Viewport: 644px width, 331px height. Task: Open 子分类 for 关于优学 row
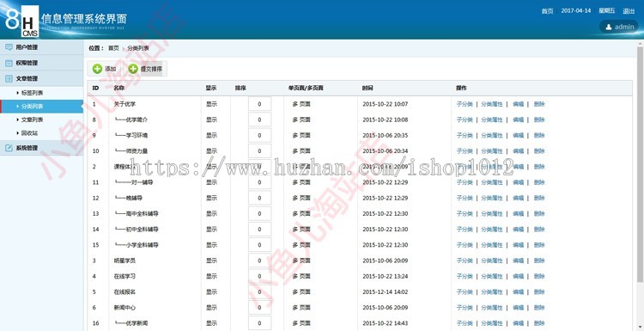pos(465,104)
